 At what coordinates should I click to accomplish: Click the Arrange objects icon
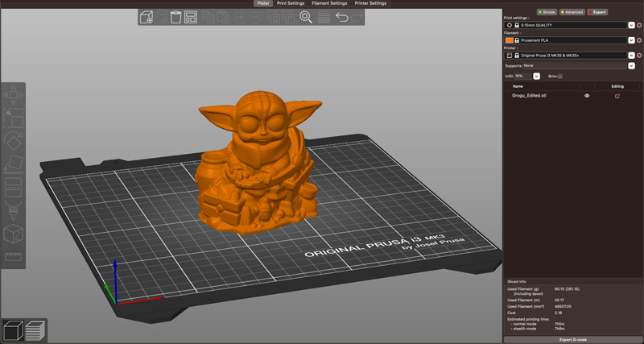pos(191,17)
